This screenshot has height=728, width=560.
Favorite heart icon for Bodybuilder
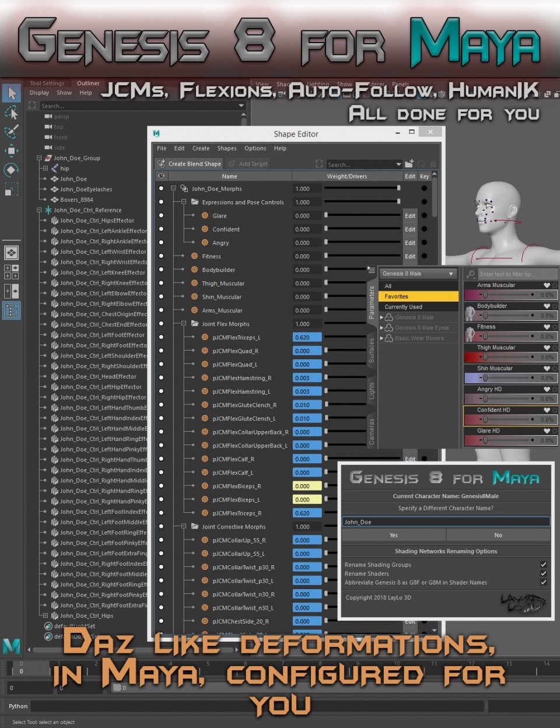coord(547,306)
